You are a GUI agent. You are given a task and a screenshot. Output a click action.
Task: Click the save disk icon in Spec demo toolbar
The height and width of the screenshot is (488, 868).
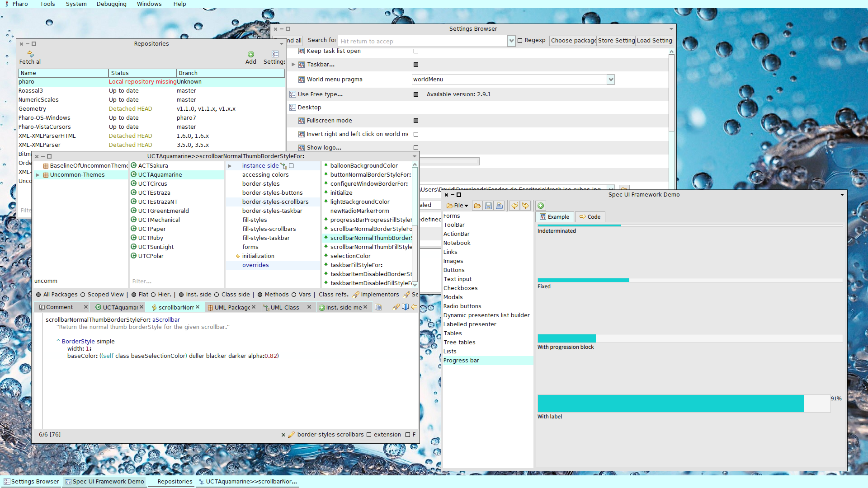tap(488, 206)
